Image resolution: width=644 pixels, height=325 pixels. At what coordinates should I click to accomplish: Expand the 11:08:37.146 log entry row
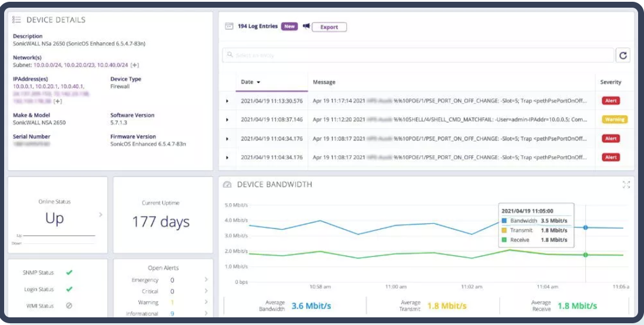[227, 120]
